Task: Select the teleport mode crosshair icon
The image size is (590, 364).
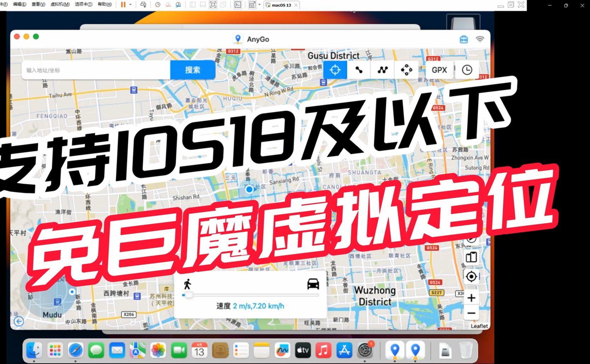Action: [335, 70]
